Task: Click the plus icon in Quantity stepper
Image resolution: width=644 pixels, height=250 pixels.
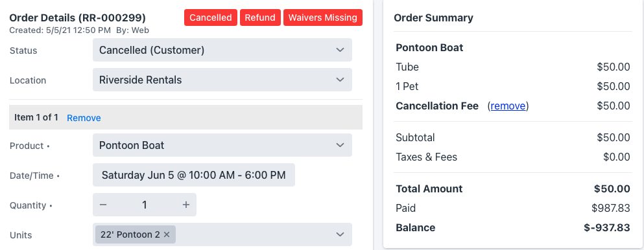Action: click(x=186, y=205)
